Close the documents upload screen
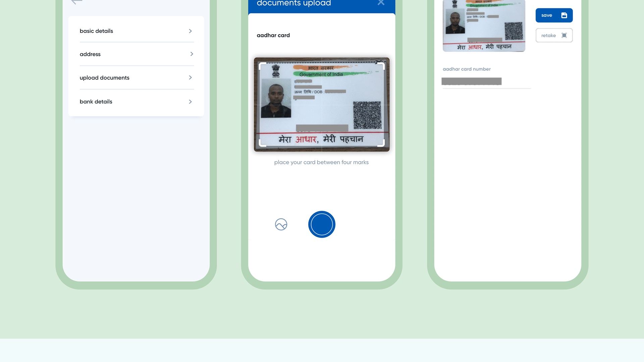The image size is (644, 362). click(x=381, y=3)
